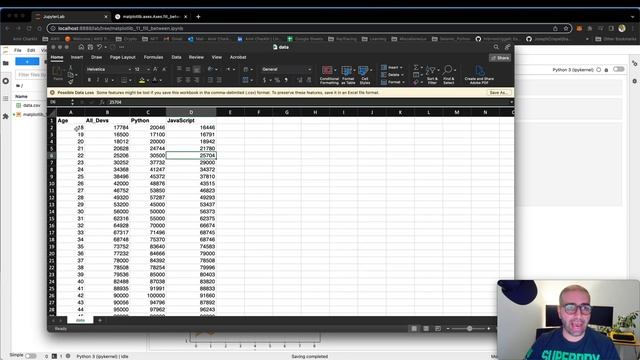The height and width of the screenshot is (360, 640).
Task: Click the Bold formatting icon in Excel
Action: click(89, 80)
